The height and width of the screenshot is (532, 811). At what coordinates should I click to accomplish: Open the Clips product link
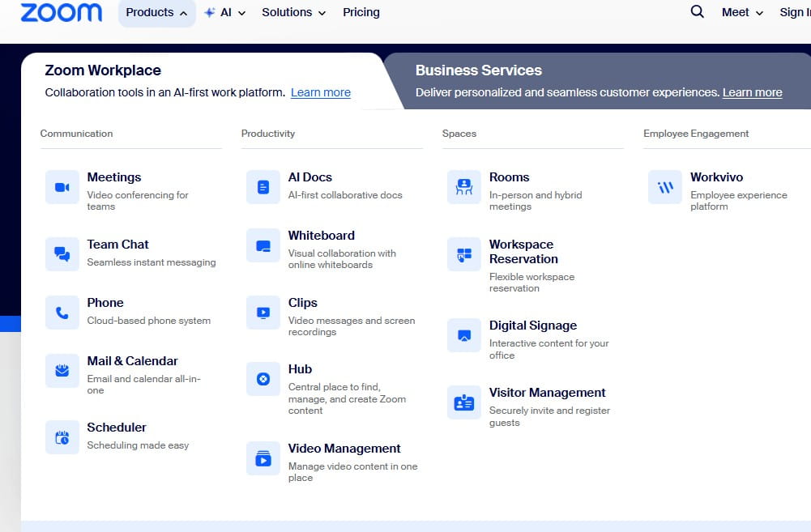pos(302,303)
